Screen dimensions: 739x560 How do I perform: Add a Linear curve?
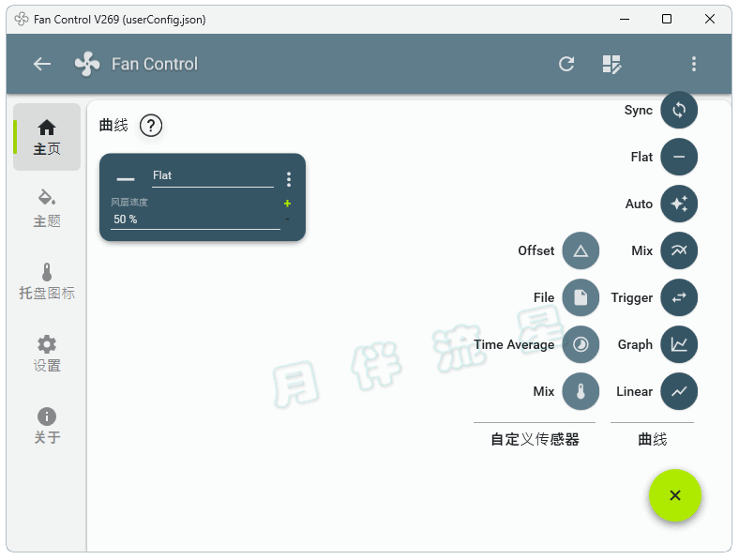(679, 391)
